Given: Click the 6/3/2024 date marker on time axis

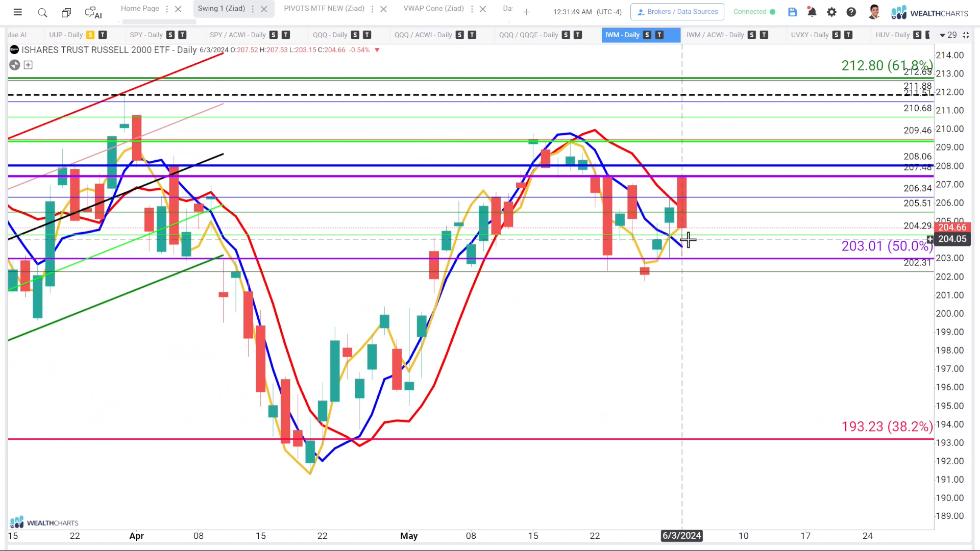Looking at the screenshot, I should pyautogui.click(x=682, y=536).
